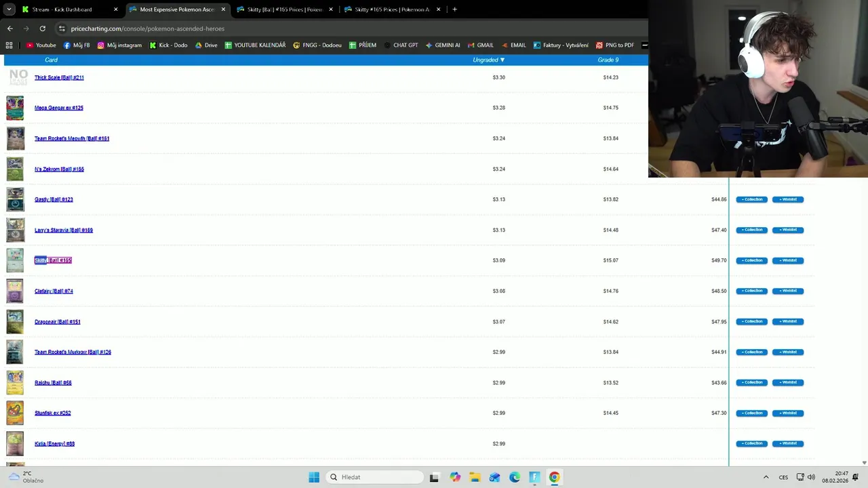Open Dragonair [Ball] #151 card link

[x=58, y=321]
